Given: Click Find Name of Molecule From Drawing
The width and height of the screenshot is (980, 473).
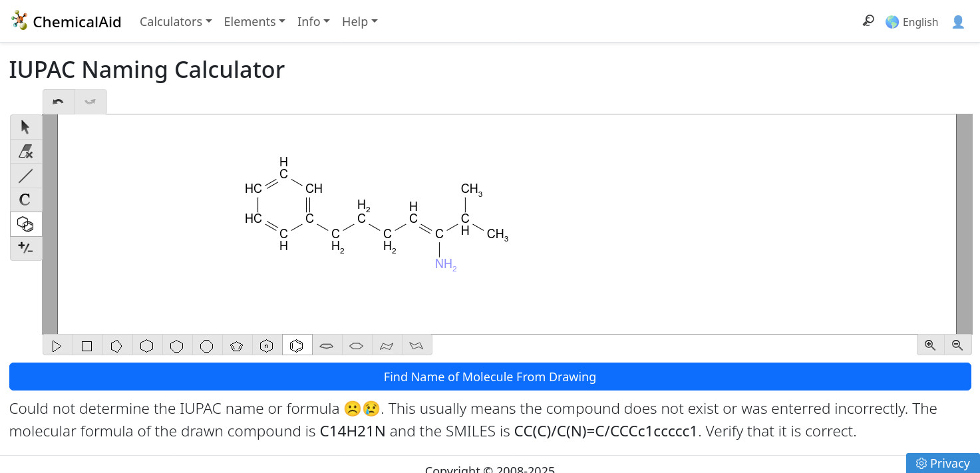Looking at the screenshot, I should [490, 377].
